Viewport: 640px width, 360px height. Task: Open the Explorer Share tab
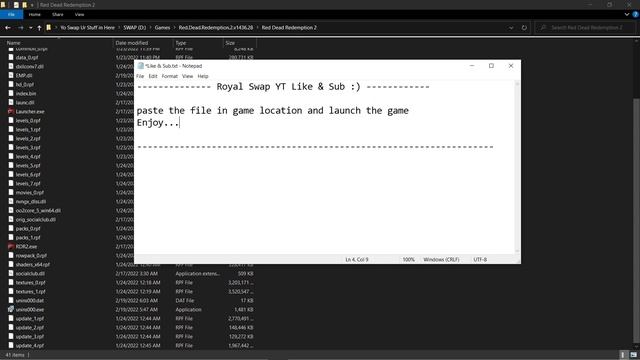click(x=58, y=14)
